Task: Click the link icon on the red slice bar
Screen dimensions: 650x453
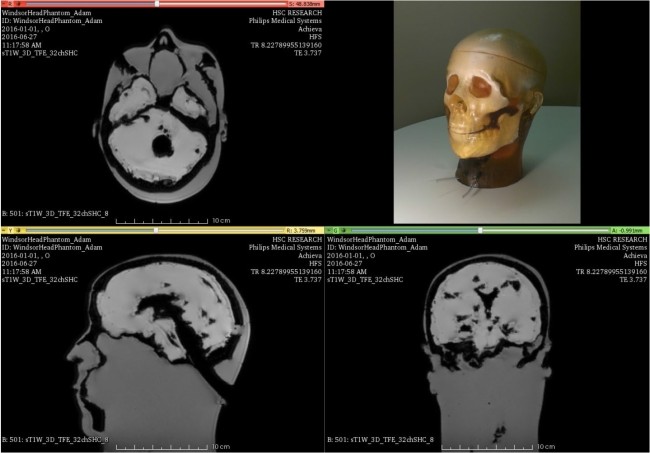Action: coord(18,4)
